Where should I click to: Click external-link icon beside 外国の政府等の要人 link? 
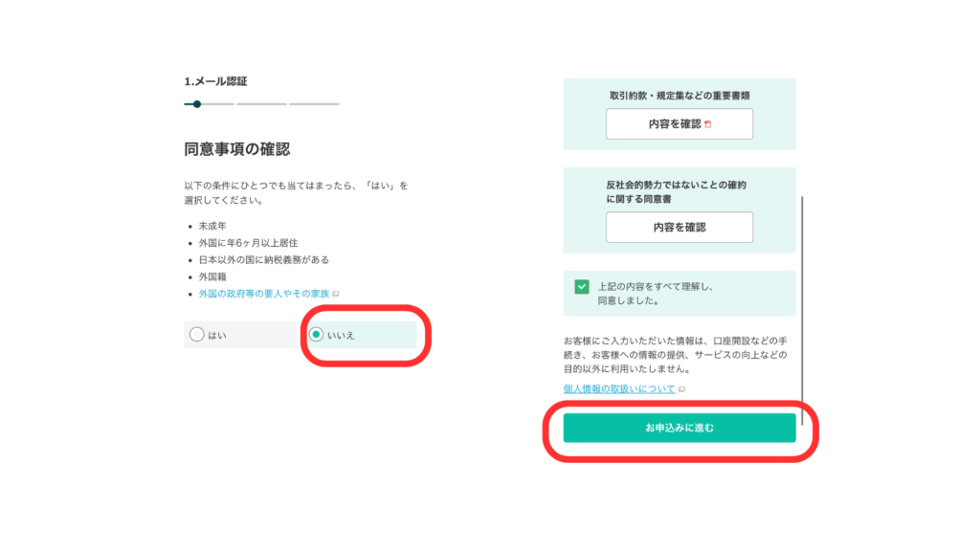click(336, 294)
